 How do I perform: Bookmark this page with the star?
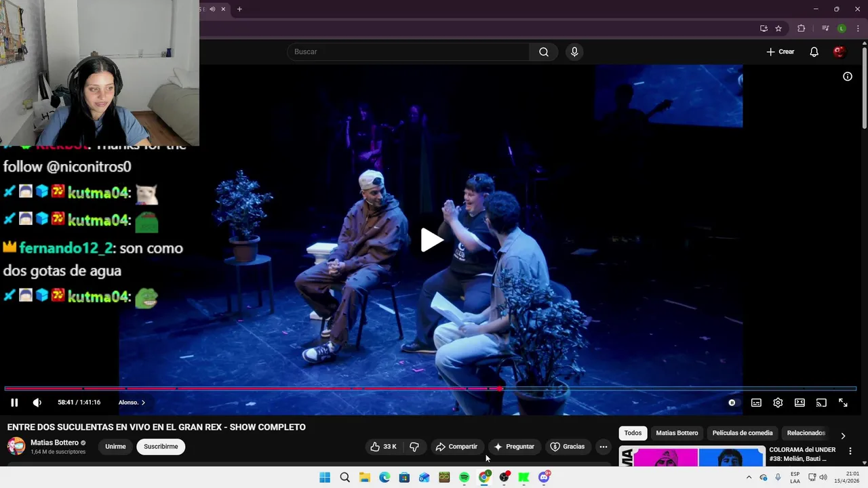778,28
